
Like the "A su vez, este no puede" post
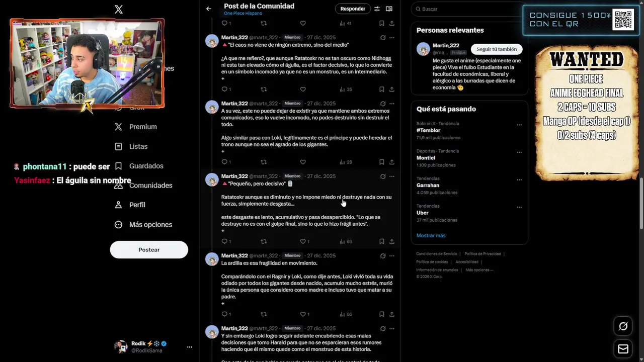303,162
